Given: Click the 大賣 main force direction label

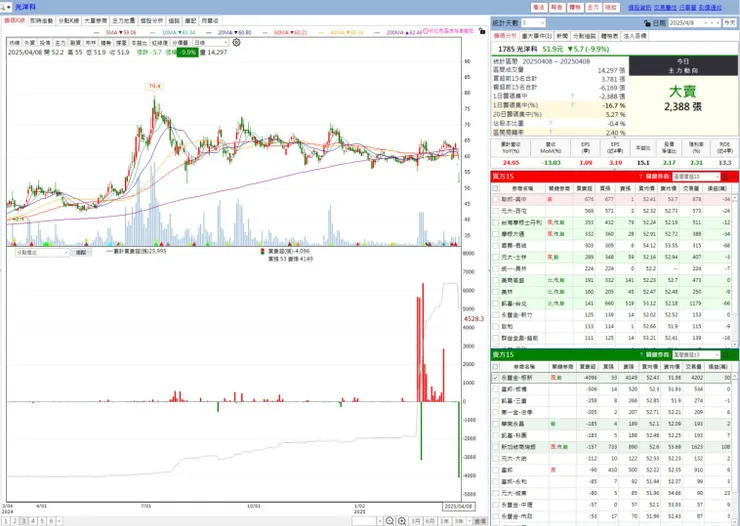Looking at the screenshot, I should click(682, 91).
